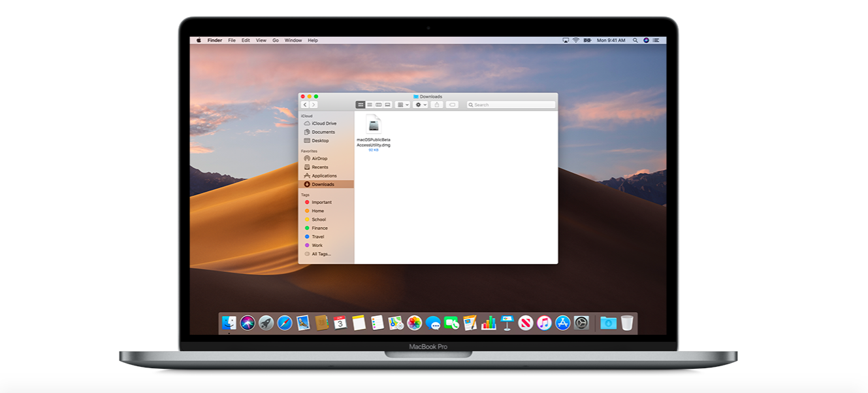Click the Share button in Finder toolbar
The height and width of the screenshot is (393, 868).
tap(437, 105)
